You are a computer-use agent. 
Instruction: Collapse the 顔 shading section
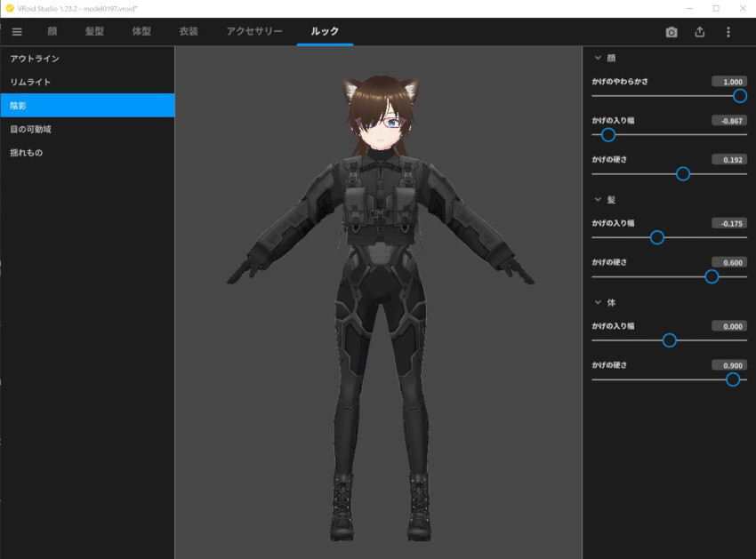point(598,58)
